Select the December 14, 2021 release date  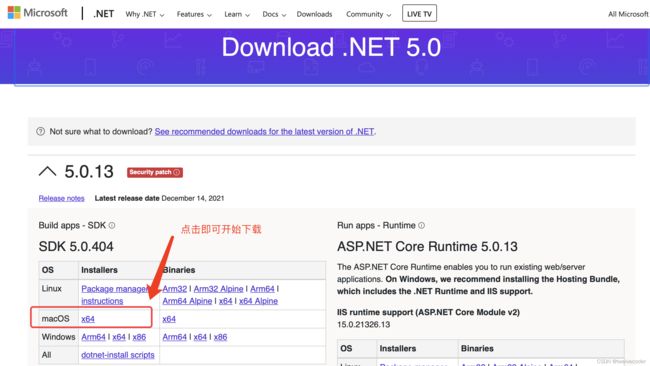click(x=193, y=198)
